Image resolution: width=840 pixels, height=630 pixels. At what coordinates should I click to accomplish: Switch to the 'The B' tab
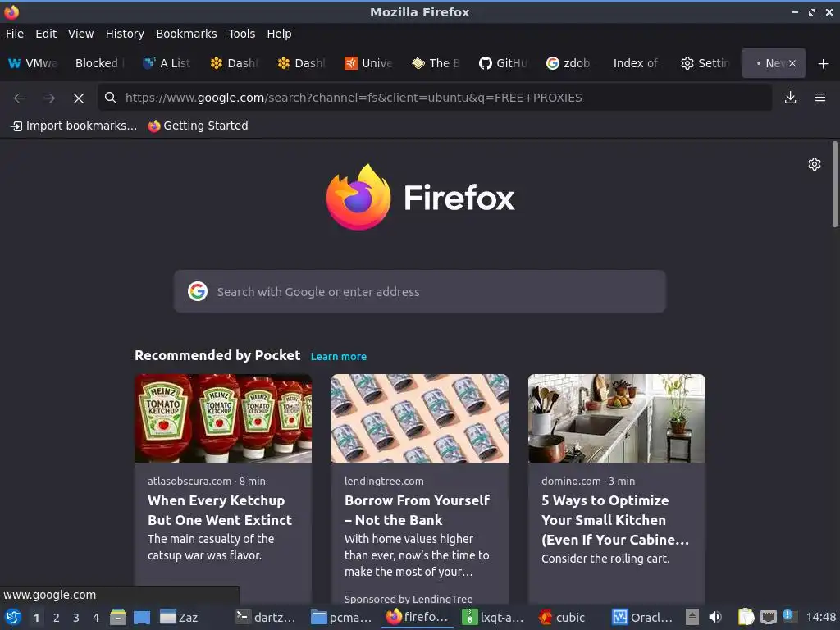[436, 63]
